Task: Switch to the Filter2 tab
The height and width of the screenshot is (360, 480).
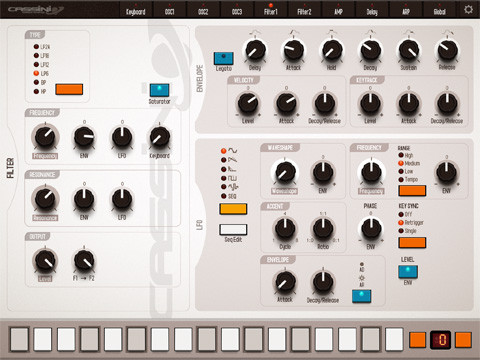Action: pyautogui.click(x=304, y=10)
